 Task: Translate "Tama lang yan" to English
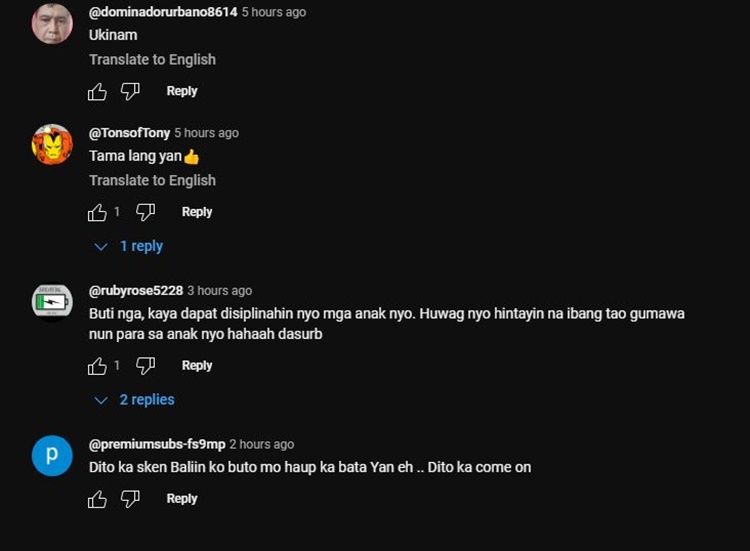tap(152, 181)
